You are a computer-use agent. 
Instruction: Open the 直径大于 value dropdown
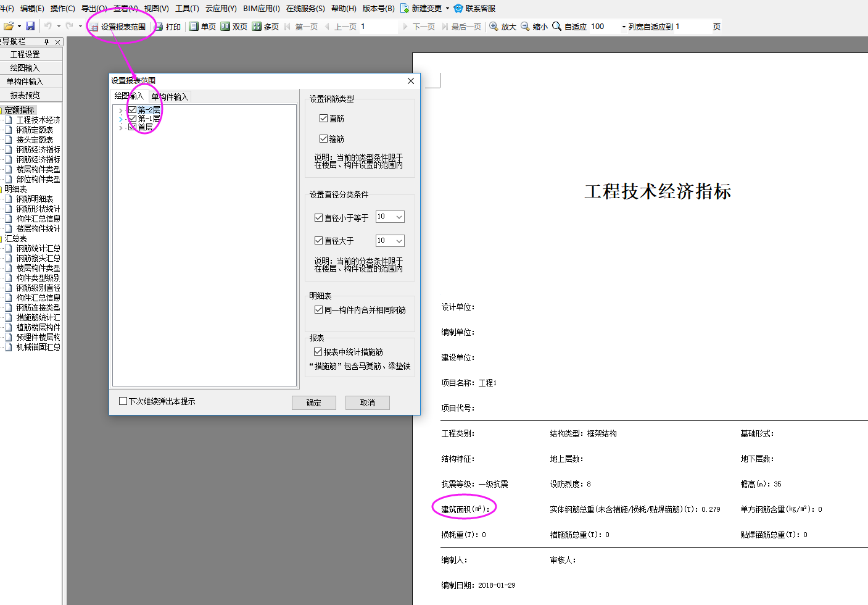(x=399, y=241)
